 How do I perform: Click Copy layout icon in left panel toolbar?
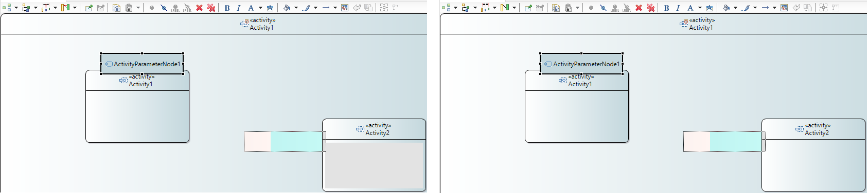click(116, 8)
